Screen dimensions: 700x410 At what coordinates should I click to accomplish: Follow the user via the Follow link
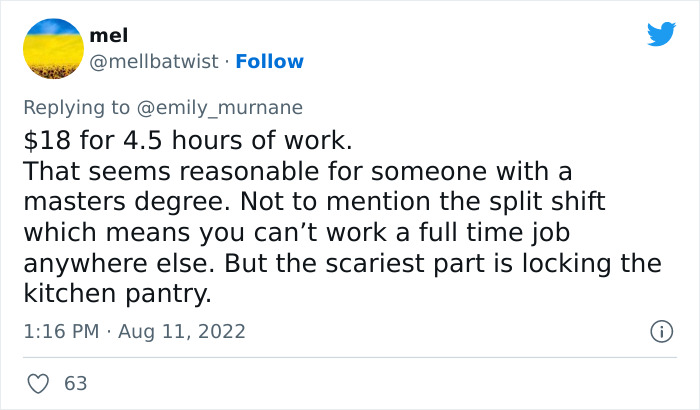click(269, 61)
